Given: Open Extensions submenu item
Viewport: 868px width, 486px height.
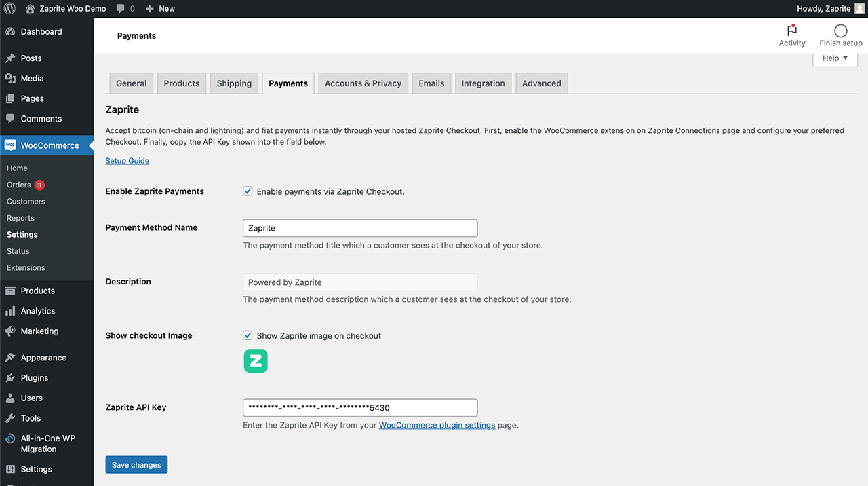Looking at the screenshot, I should (x=26, y=268).
